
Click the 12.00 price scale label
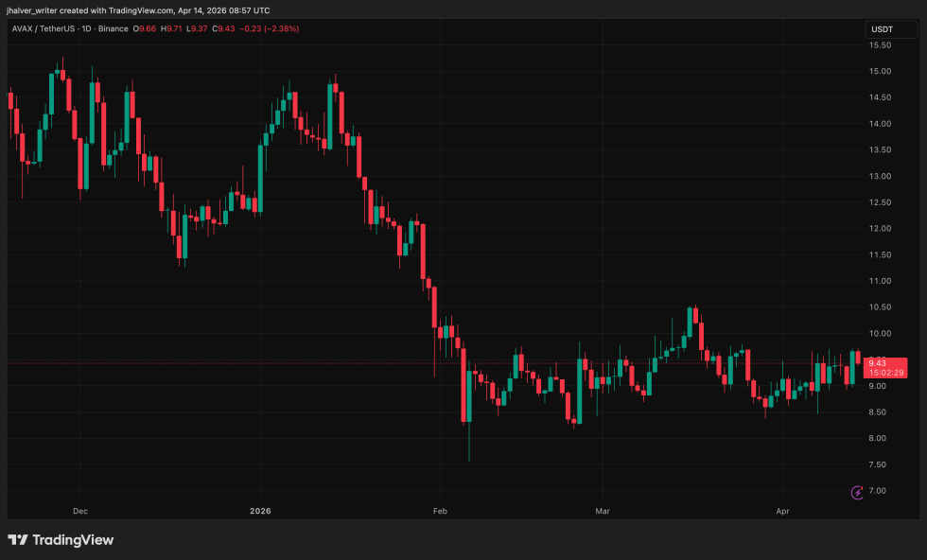point(881,228)
